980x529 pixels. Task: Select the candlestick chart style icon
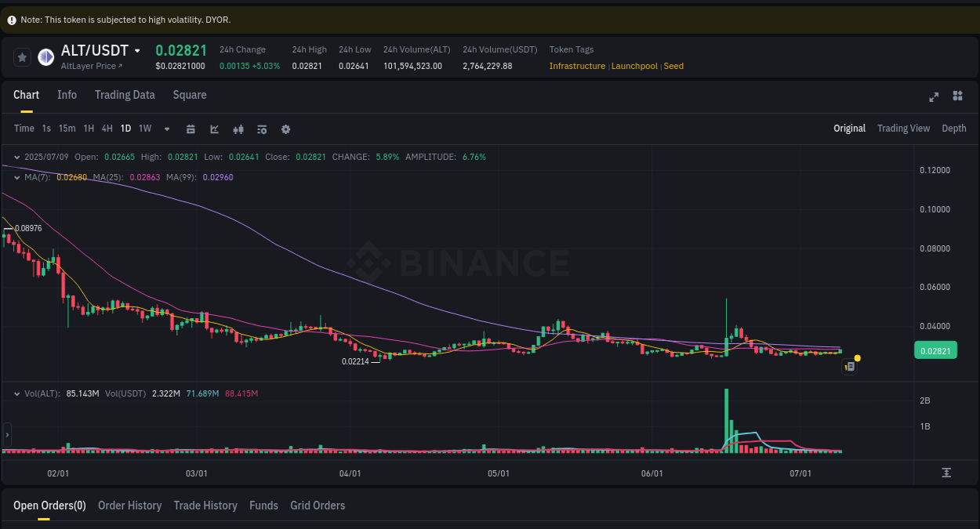[x=238, y=129]
